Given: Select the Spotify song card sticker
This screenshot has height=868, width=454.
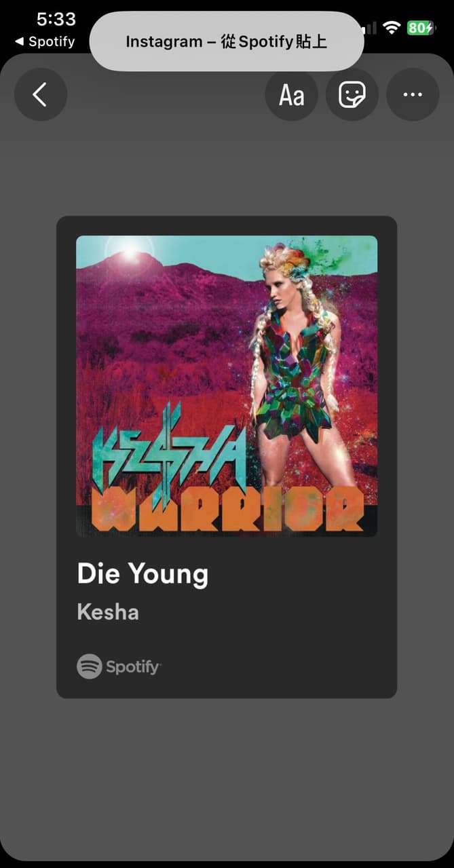Looking at the screenshot, I should [x=227, y=457].
